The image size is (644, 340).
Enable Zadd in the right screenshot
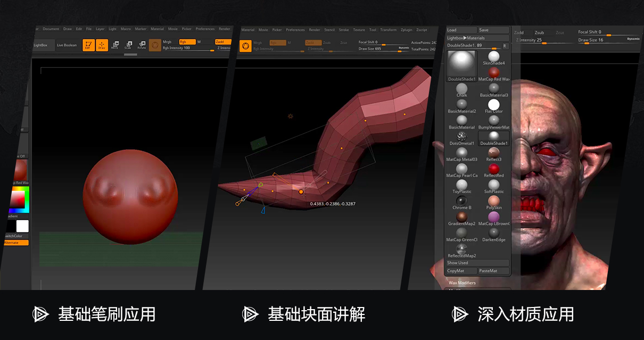tap(519, 32)
